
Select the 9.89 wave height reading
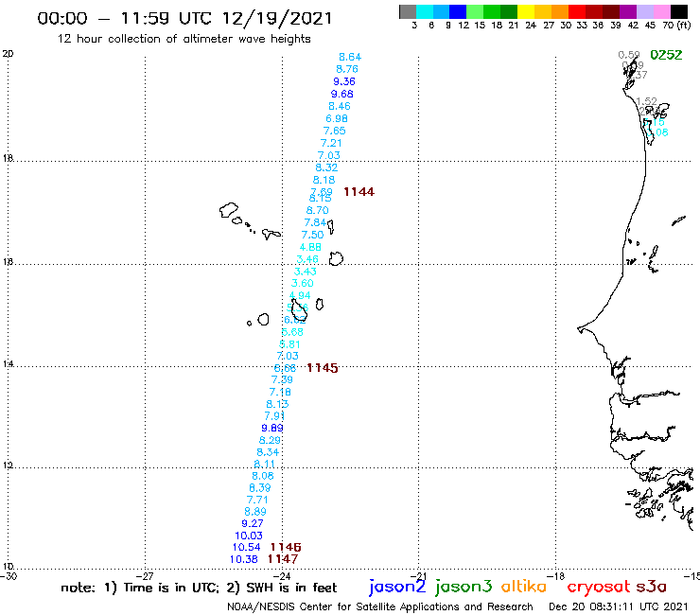pos(272,429)
